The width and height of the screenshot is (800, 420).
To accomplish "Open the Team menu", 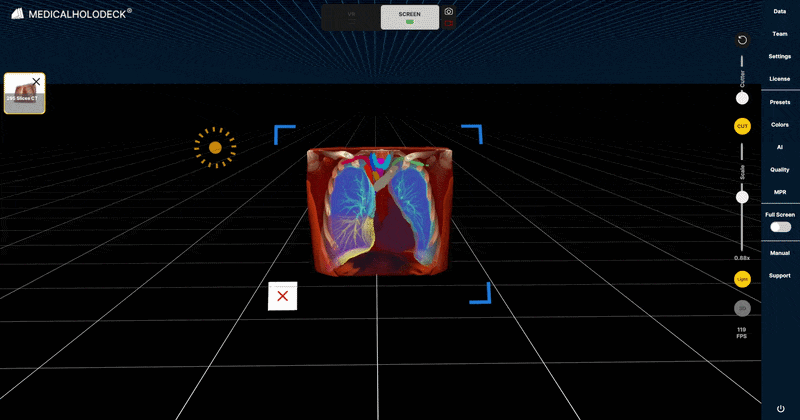I will (779, 34).
